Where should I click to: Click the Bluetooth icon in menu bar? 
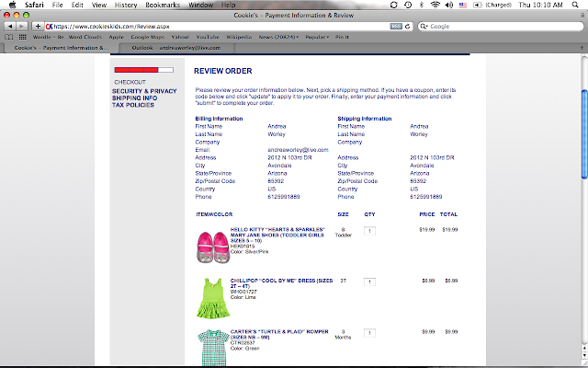(422, 5)
